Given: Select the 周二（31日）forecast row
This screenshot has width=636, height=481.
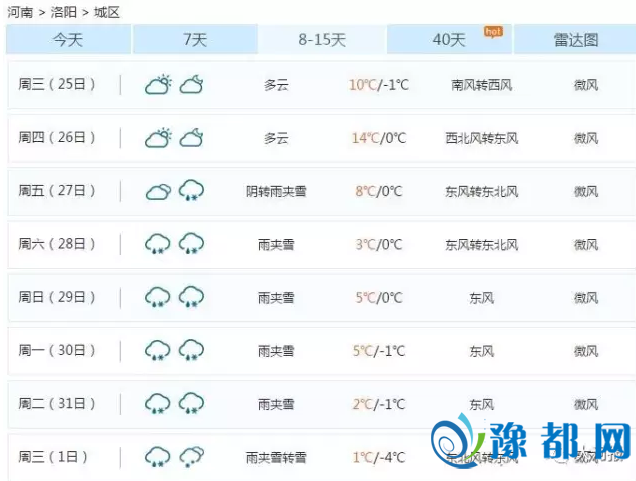Looking at the screenshot, I should click(320, 404).
